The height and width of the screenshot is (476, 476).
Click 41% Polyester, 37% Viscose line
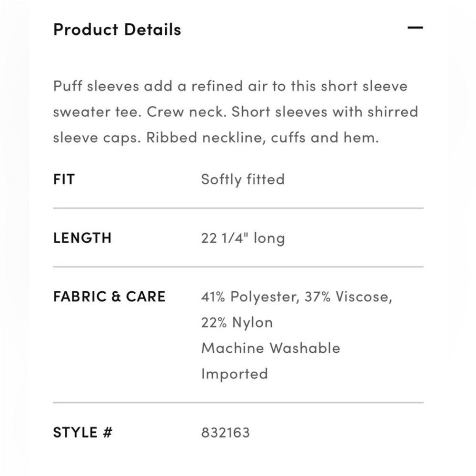coord(297,297)
